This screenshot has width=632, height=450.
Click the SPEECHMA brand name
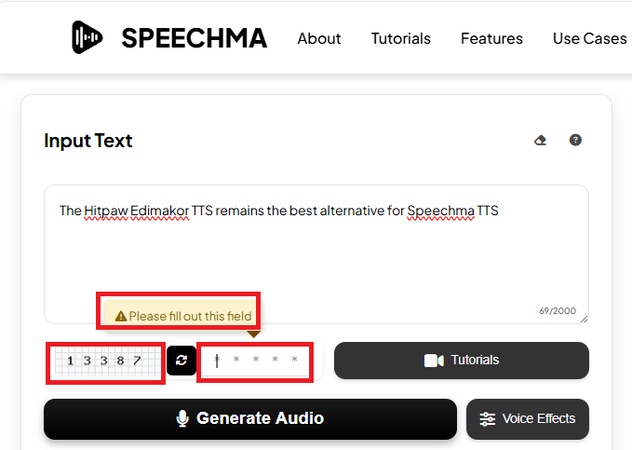[194, 39]
